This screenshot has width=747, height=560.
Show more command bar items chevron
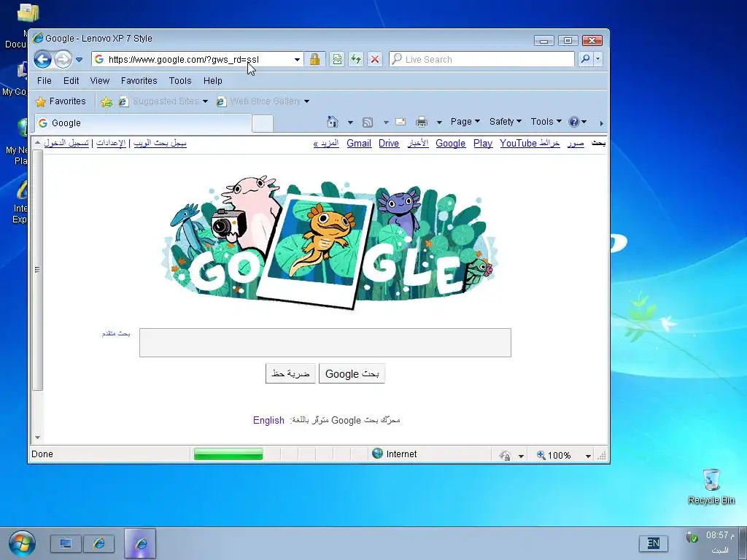pos(601,123)
